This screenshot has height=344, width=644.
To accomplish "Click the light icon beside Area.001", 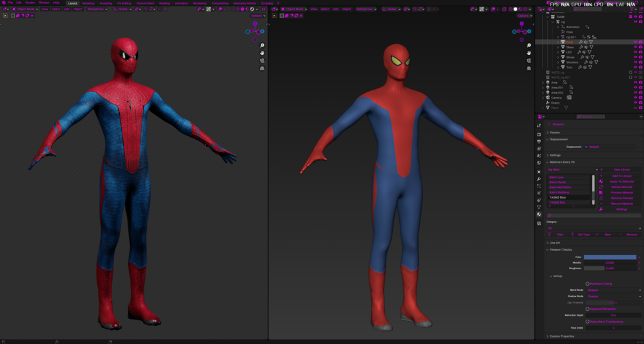I will click(x=547, y=88).
